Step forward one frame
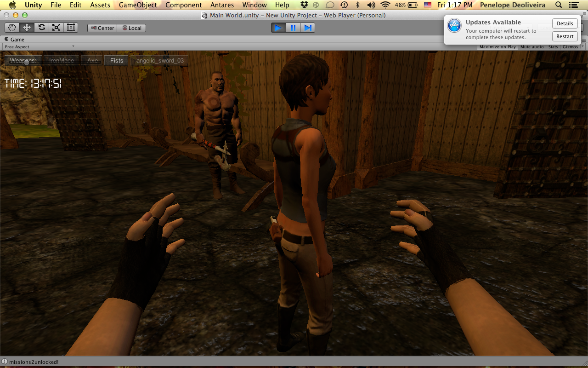588x368 pixels. [x=308, y=28]
